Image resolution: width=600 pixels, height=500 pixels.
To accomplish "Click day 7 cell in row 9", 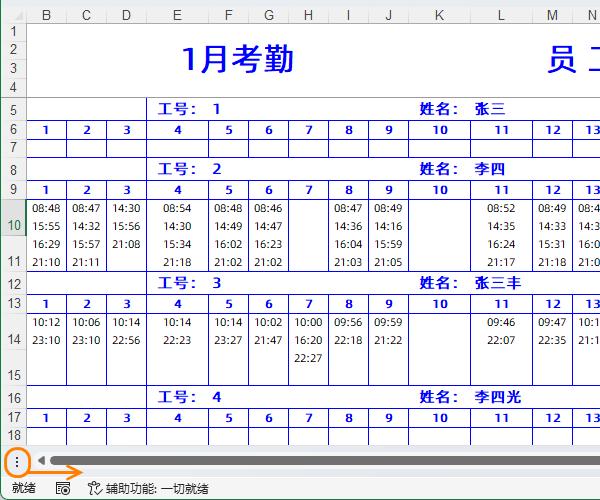I will pos(308,190).
